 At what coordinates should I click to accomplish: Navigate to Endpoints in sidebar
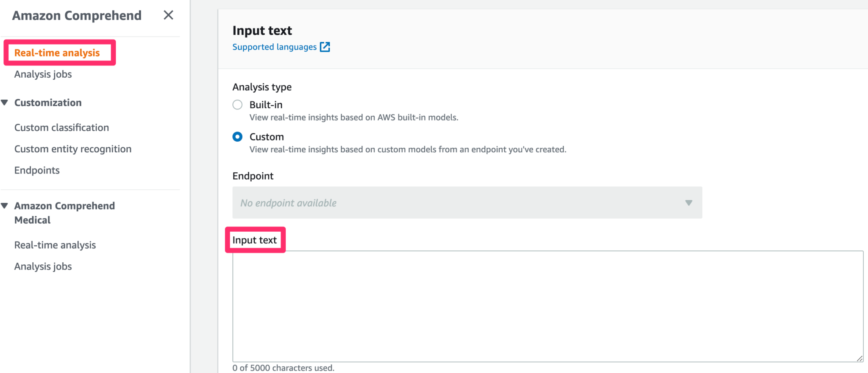click(x=37, y=170)
